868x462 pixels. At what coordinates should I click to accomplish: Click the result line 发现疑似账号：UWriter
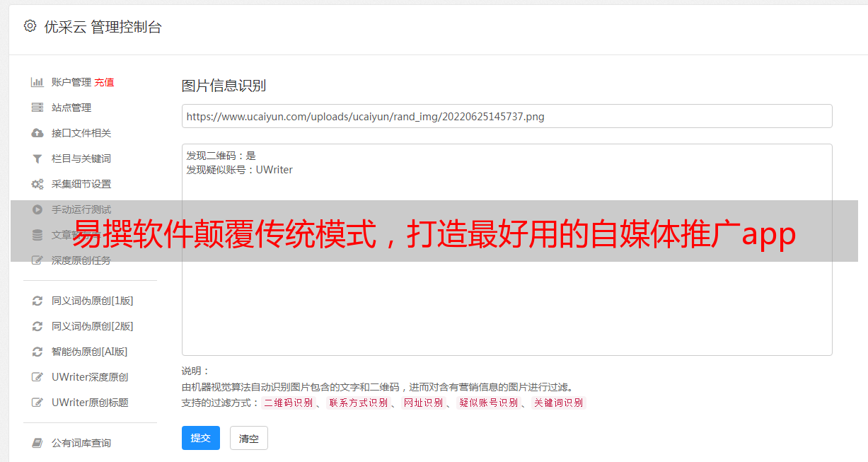240,170
